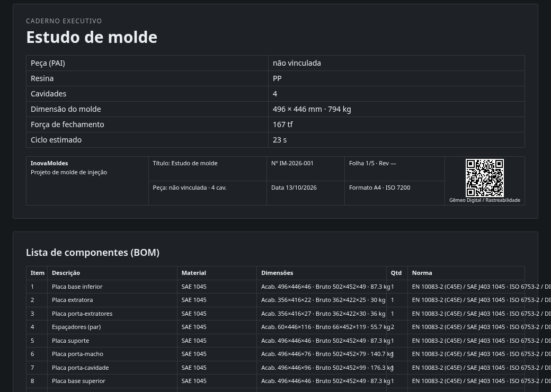Viewport: 551px width, 392px height.
Task: Click the dimensions cell of Placa porta-macho
Action: point(322,354)
